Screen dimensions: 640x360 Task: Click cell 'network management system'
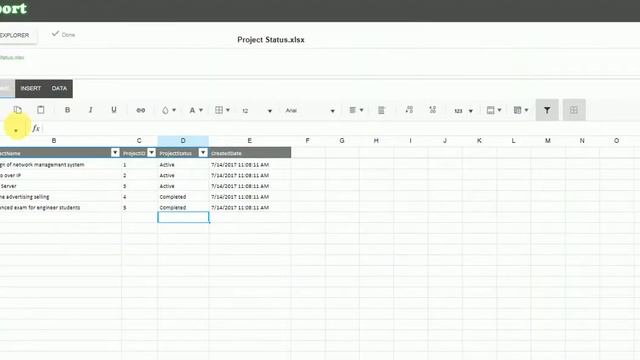point(60,165)
